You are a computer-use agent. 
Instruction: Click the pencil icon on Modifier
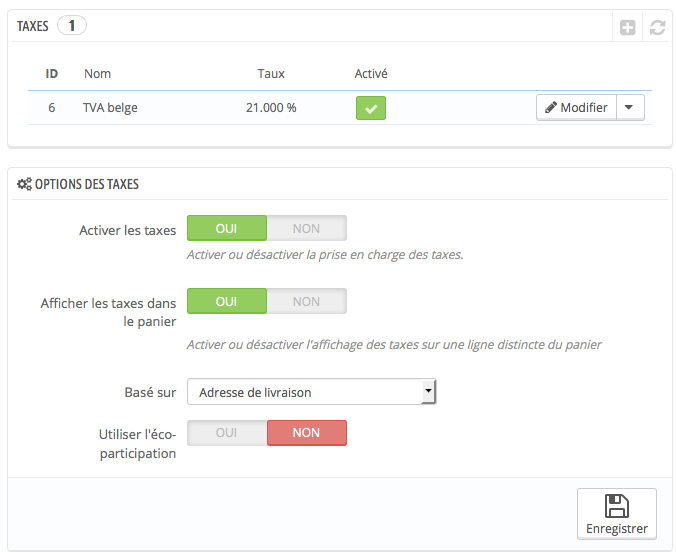[x=551, y=107]
